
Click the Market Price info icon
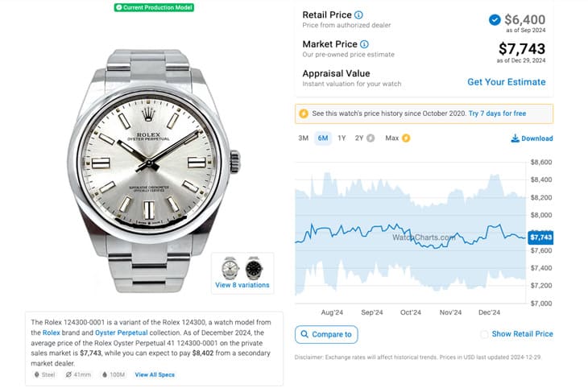(x=364, y=44)
